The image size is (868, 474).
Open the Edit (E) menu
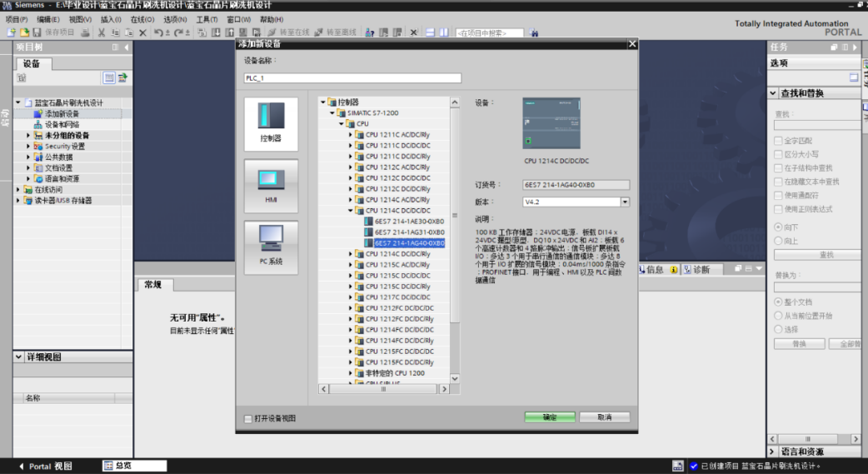(47, 19)
